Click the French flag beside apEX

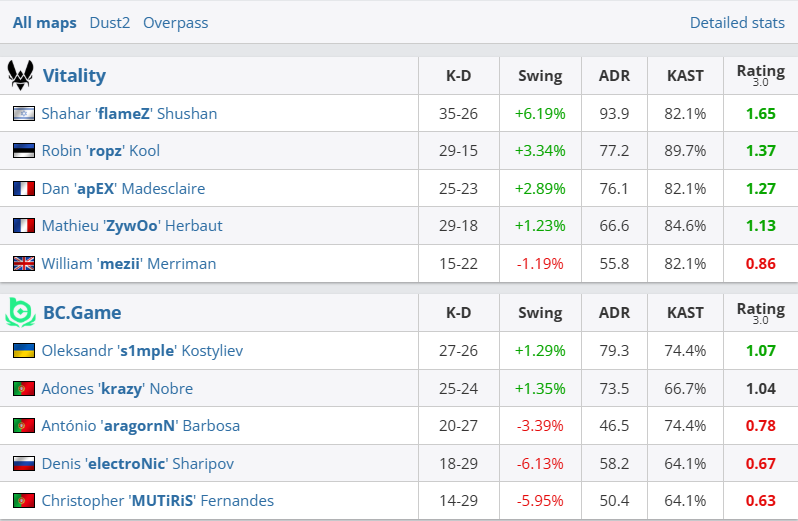24,189
